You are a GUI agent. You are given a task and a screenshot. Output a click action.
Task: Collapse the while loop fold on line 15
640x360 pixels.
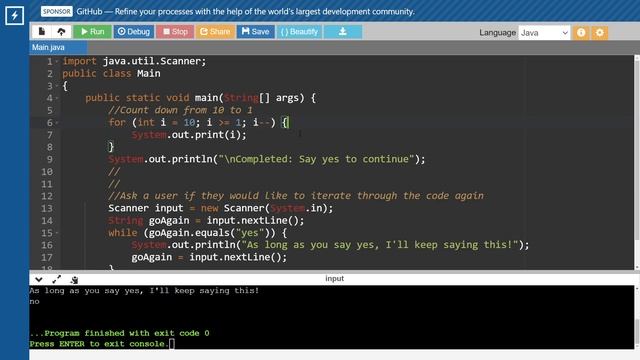point(57,233)
